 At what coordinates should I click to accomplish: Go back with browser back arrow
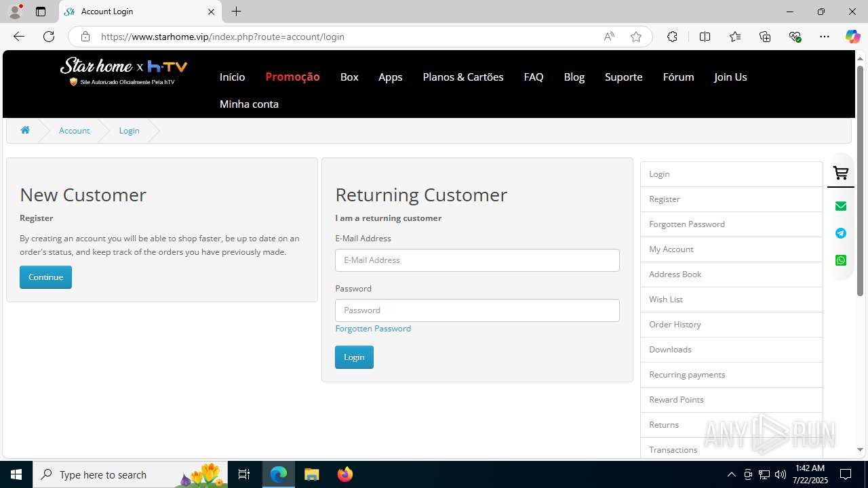(19, 37)
